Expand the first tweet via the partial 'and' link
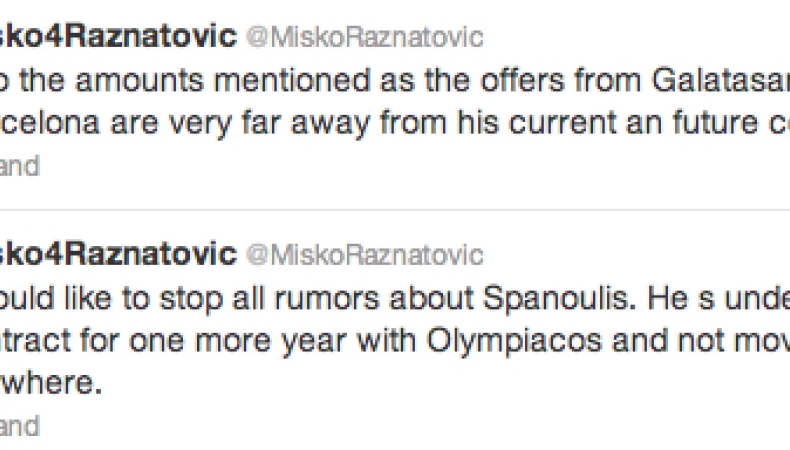Viewport: 790px width, 450px height. [x=19, y=166]
